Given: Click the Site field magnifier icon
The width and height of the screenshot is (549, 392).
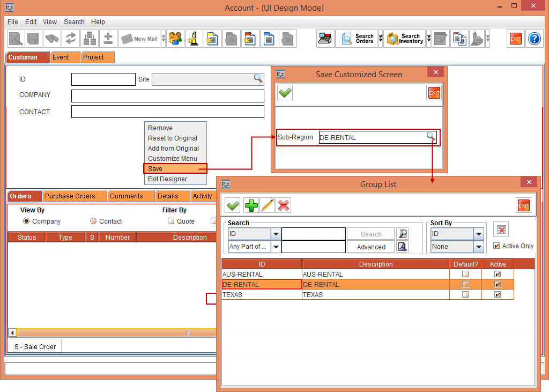Looking at the screenshot, I should (258, 79).
